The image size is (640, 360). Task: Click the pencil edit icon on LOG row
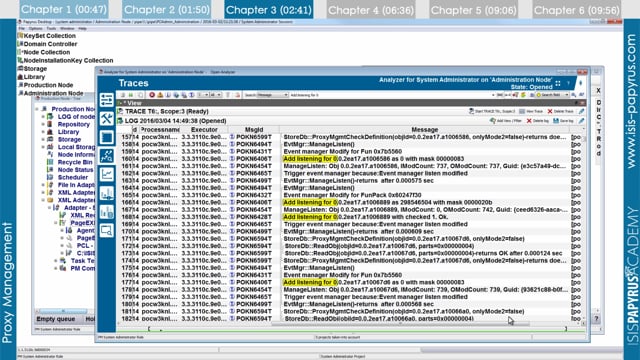pyautogui.click(x=581, y=121)
